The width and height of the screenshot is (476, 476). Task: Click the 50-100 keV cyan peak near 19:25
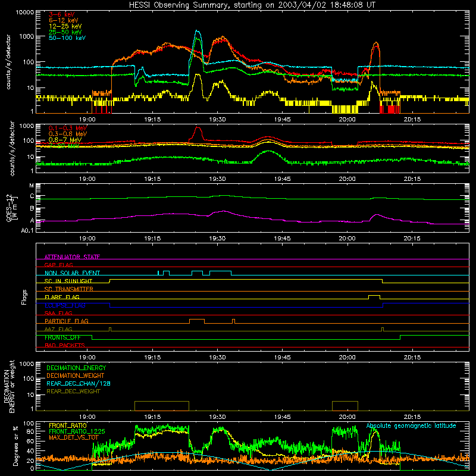(198, 31)
